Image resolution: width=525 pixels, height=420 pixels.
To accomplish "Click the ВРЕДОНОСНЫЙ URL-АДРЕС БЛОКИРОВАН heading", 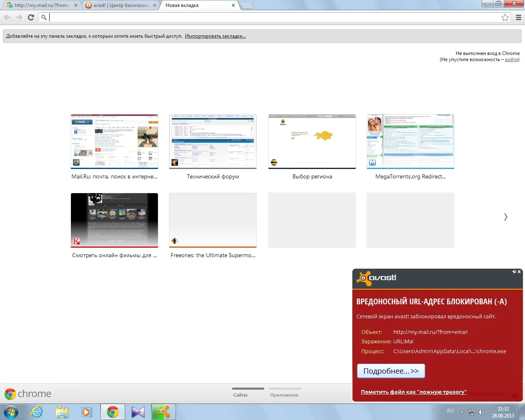I will click(431, 301).
